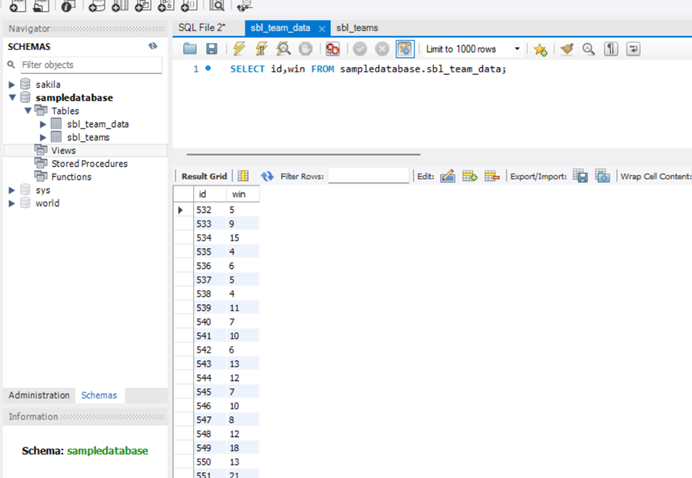
Task: Expand the sbl_teams table node
Action: tap(43, 137)
